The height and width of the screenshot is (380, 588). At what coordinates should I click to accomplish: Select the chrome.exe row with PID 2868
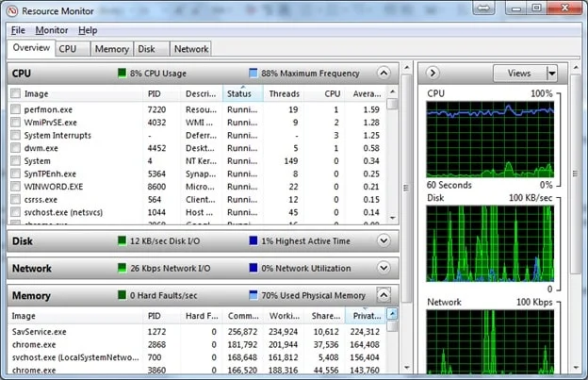197,344
